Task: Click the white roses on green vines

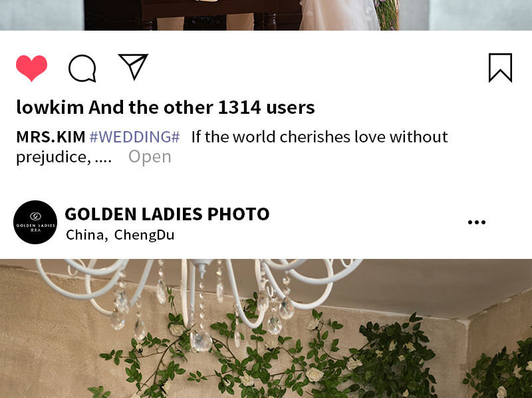Action: 315,375
